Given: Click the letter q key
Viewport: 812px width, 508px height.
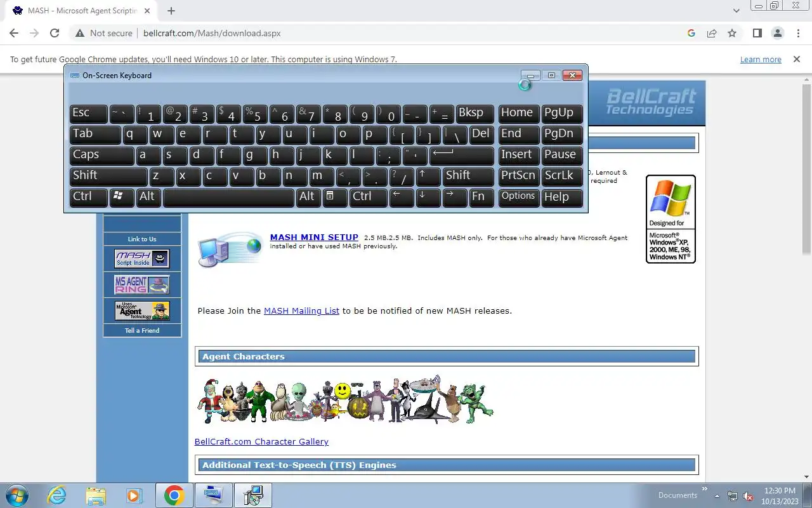Looking at the screenshot, I should click(135, 135).
